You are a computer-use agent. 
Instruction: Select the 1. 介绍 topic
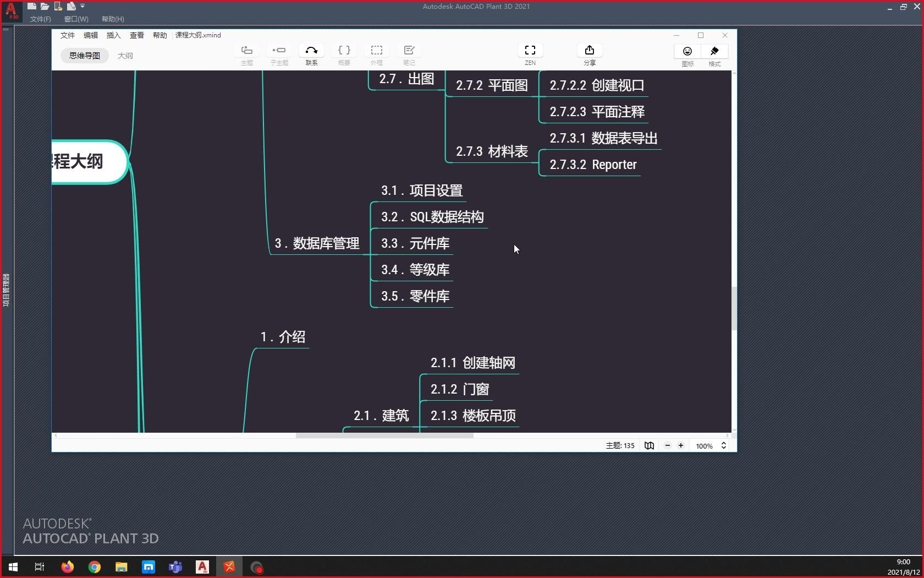(283, 337)
